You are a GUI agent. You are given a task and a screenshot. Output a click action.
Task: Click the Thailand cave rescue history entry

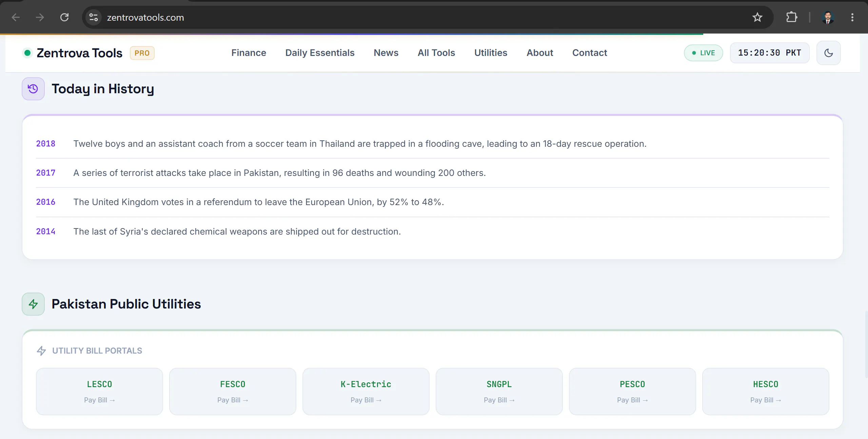(x=360, y=144)
